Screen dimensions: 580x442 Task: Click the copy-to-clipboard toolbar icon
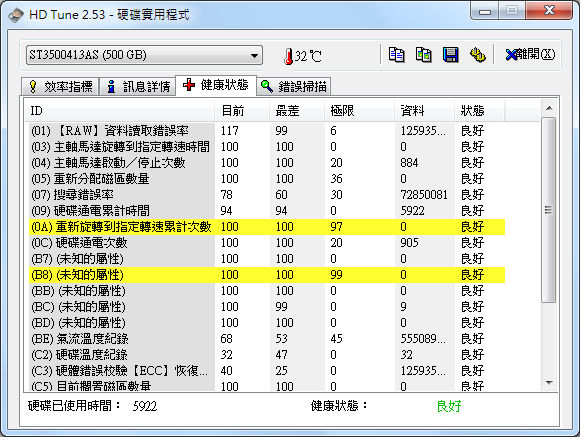pos(396,55)
